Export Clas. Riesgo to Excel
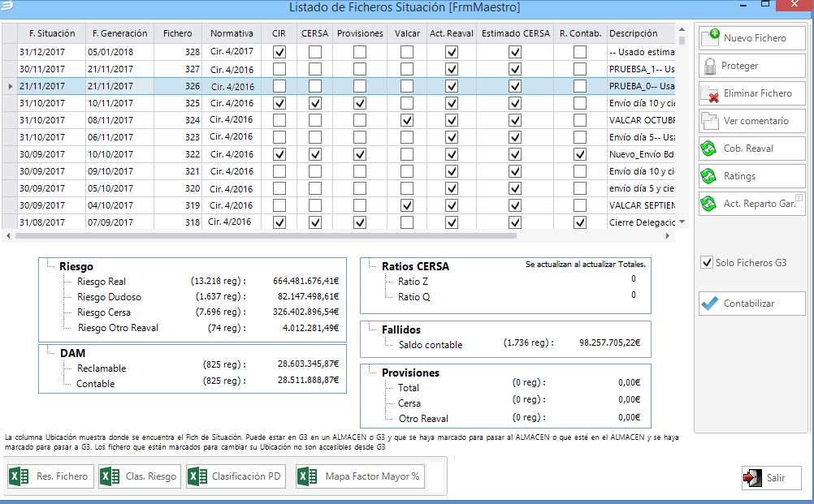The width and height of the screenshot is (814, 504). pos(140,476)
